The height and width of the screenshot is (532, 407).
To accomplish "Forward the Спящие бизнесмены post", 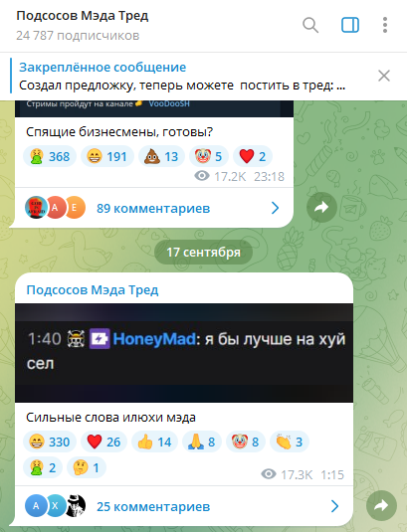I will [x=321, y=207].
